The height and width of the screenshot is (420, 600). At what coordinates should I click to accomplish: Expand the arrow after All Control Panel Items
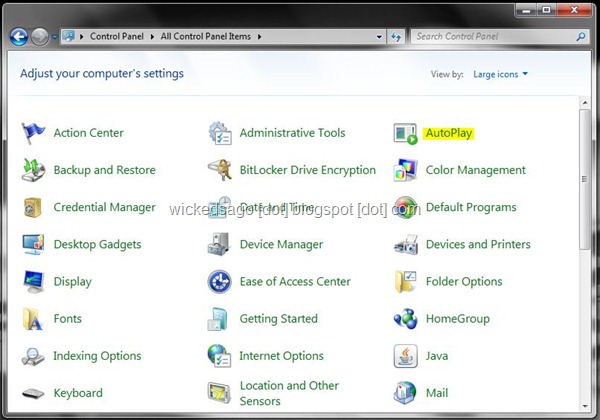tap(259, 37)
